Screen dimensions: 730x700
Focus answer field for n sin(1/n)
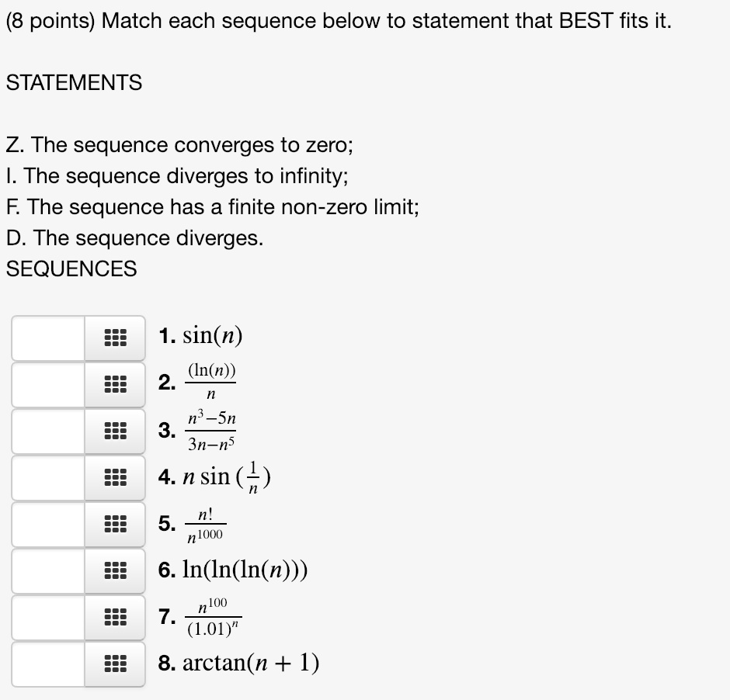click(48, 478)
